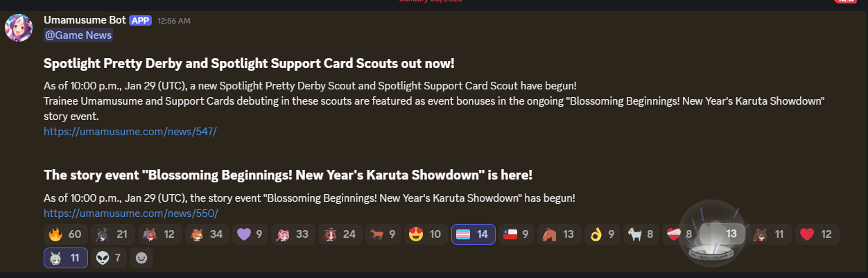Open the add reaction smiley button

coord(141,258)
